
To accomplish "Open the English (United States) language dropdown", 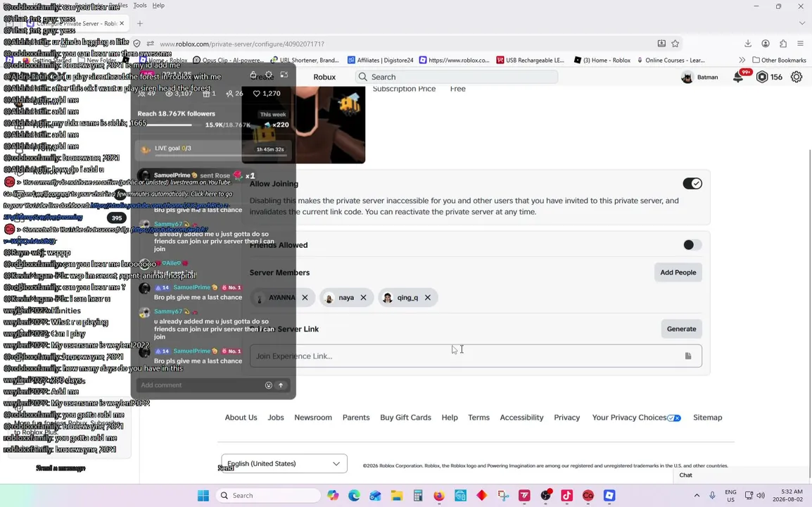I will 284,463.
